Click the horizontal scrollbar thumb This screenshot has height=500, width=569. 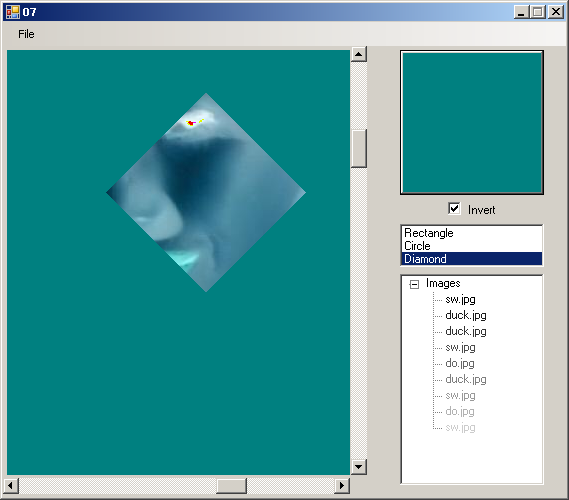click(232, 485)
